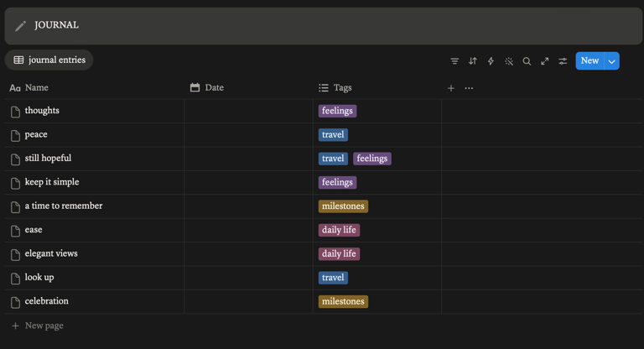Viewport: 644px width, 349px height.
Task: Click daily life tag in elegant views row
Action: [x=339, y=254]
